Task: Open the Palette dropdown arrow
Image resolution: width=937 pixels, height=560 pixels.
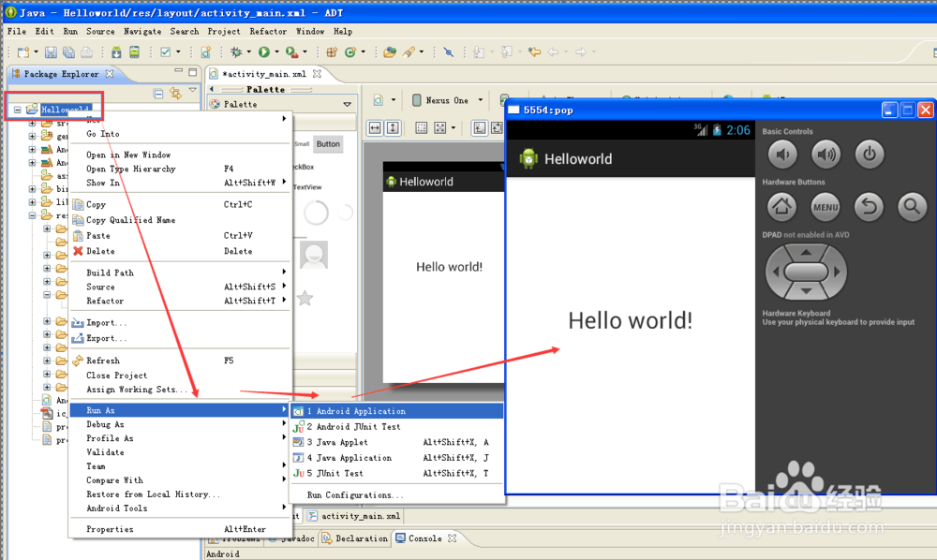Action: [348, 105]
